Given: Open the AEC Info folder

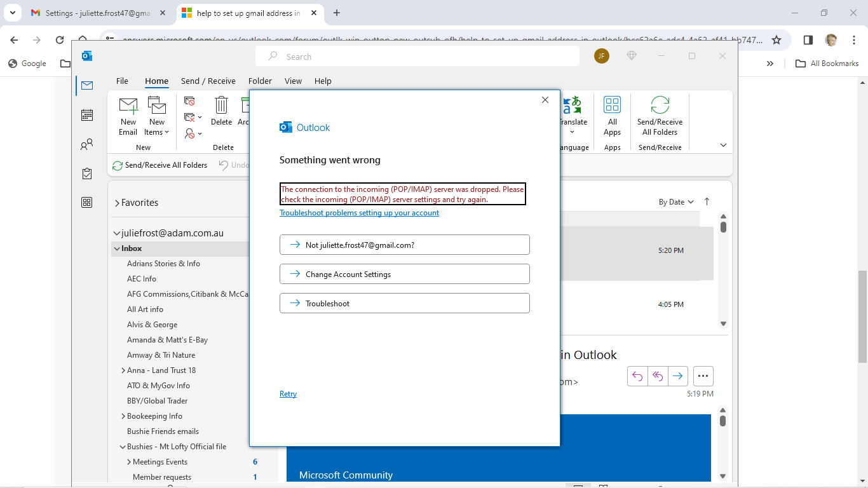Looking at the screenshot, I should tap(142, 279).
